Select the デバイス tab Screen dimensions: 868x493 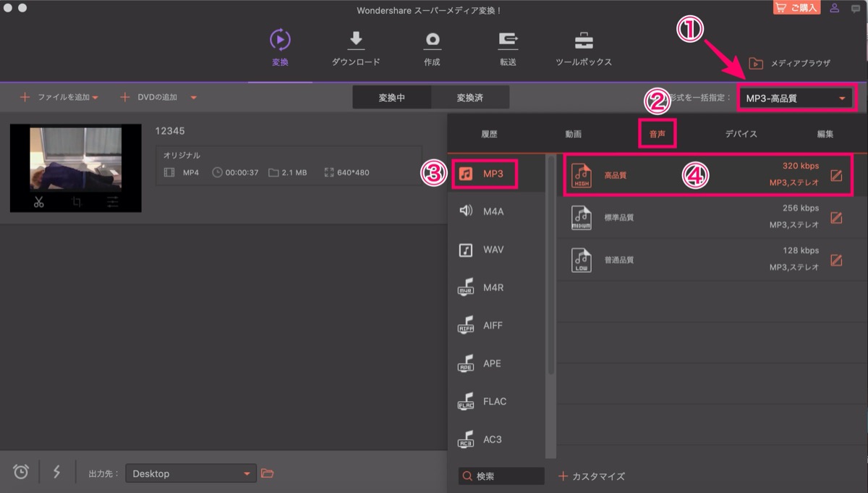tap(741, 134)
